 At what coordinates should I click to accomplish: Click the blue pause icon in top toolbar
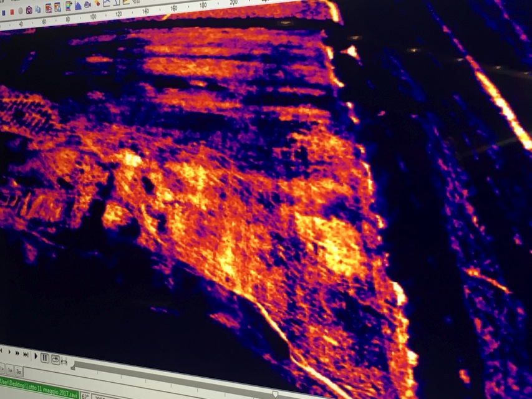4,13
